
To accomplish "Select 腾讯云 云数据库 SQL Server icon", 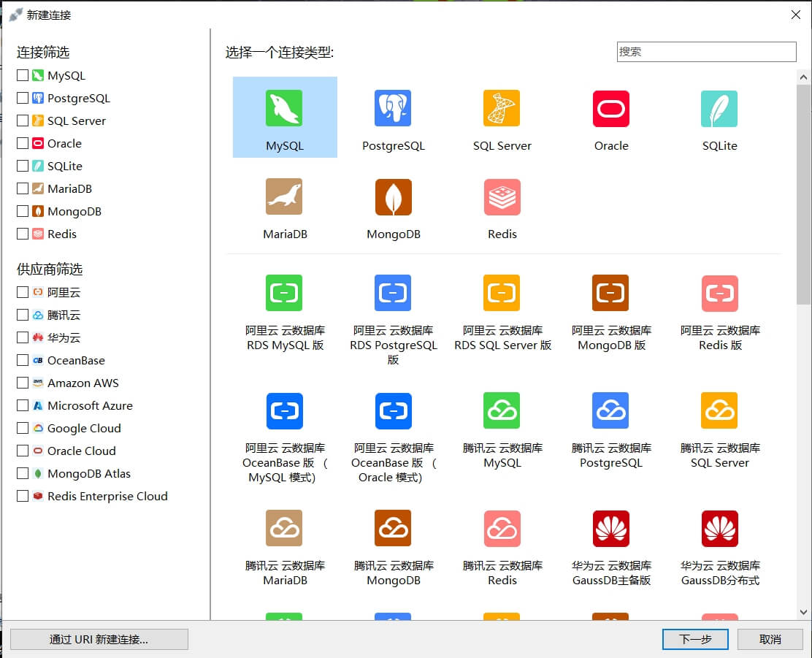I will 719,411.
